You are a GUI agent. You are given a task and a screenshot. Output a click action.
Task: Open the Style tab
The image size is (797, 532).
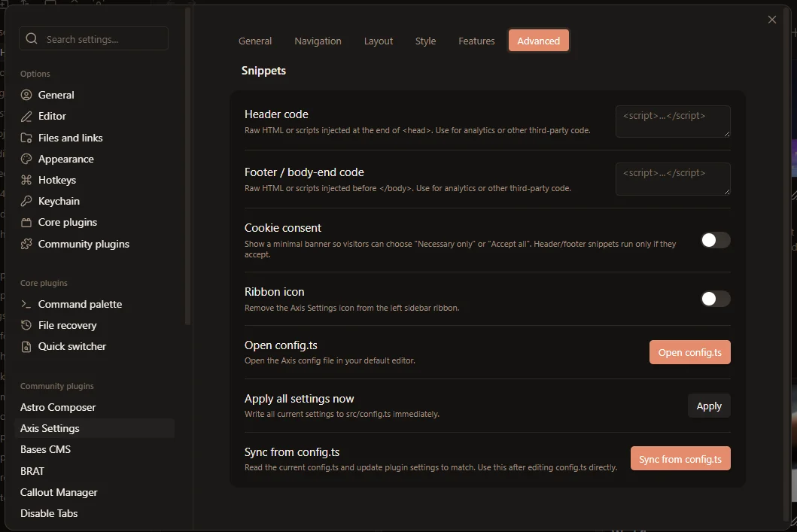(x=425, y=41)
